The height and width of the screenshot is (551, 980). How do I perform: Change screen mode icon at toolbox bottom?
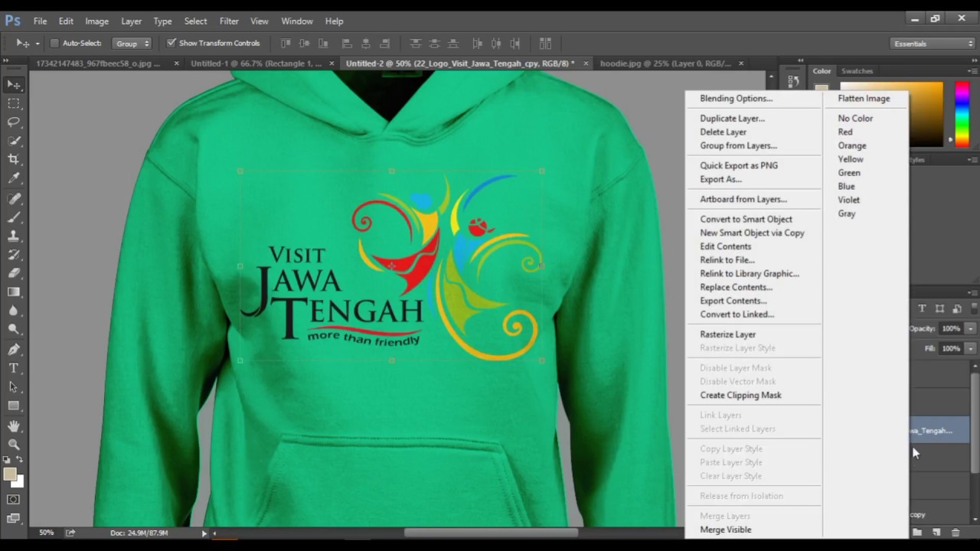pos(14,518)
